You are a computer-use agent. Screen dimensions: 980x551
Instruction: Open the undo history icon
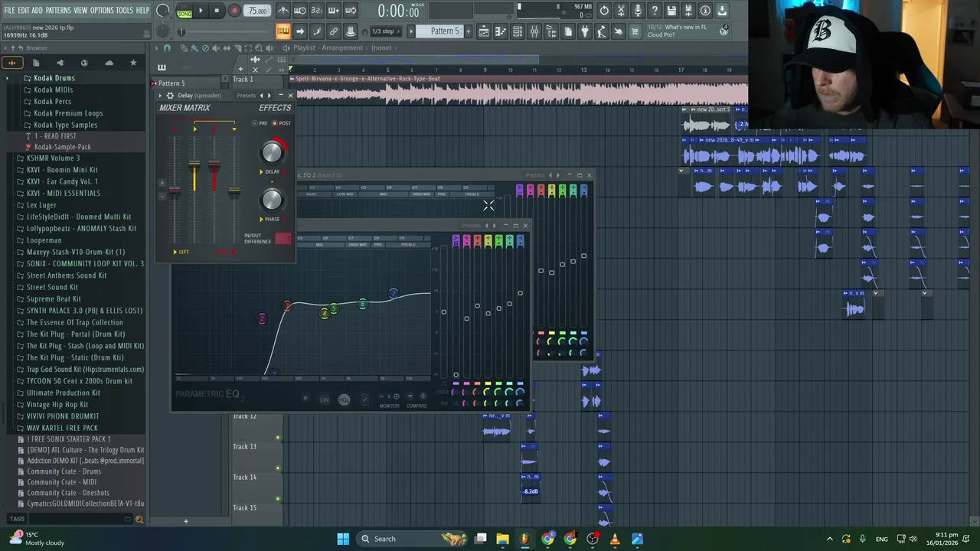tap(604, 11)
